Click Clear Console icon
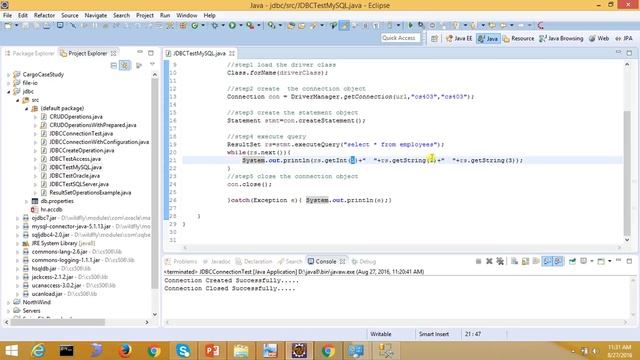This screenshot has width=640, height=360. coord(514,261)
